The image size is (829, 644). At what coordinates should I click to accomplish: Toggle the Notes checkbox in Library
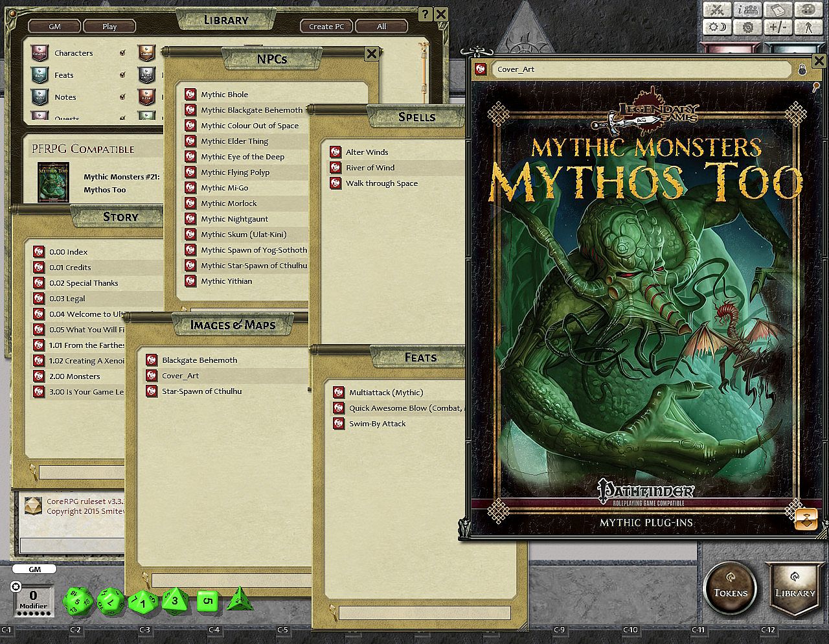click(122, 97)
